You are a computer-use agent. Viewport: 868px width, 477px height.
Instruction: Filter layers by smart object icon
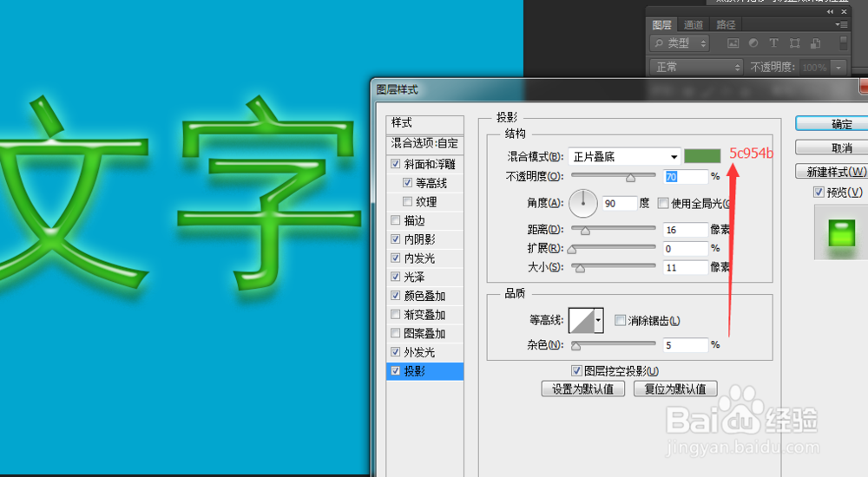coord(815,43)
